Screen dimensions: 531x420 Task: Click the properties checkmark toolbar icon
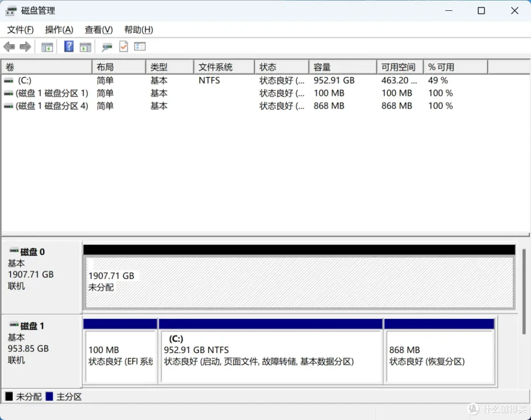(x=123, y=46)
